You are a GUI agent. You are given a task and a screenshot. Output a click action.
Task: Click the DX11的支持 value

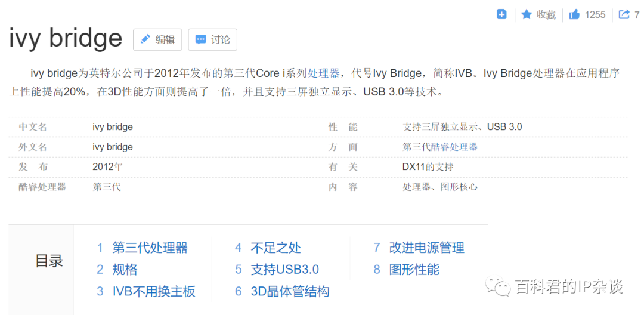click(x=428, y=167)
